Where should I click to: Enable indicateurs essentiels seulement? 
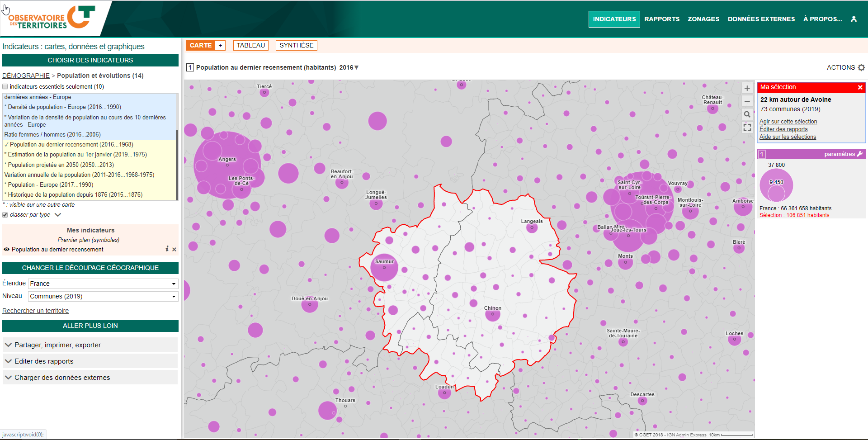tap(5, 86)
